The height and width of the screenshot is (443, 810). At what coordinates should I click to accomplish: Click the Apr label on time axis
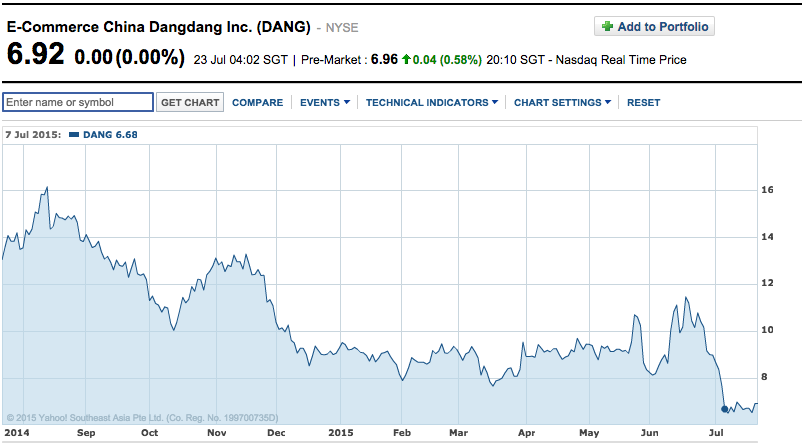click(526, 433)
